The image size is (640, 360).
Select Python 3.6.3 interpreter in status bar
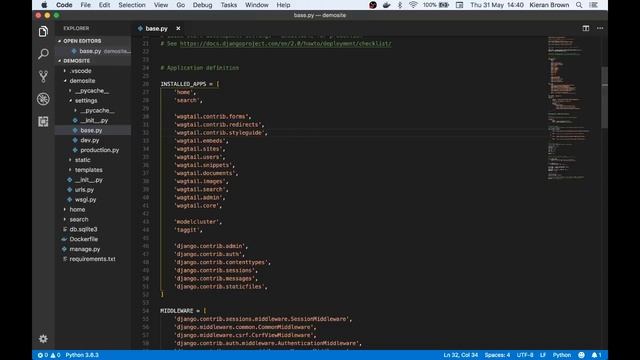82,355
